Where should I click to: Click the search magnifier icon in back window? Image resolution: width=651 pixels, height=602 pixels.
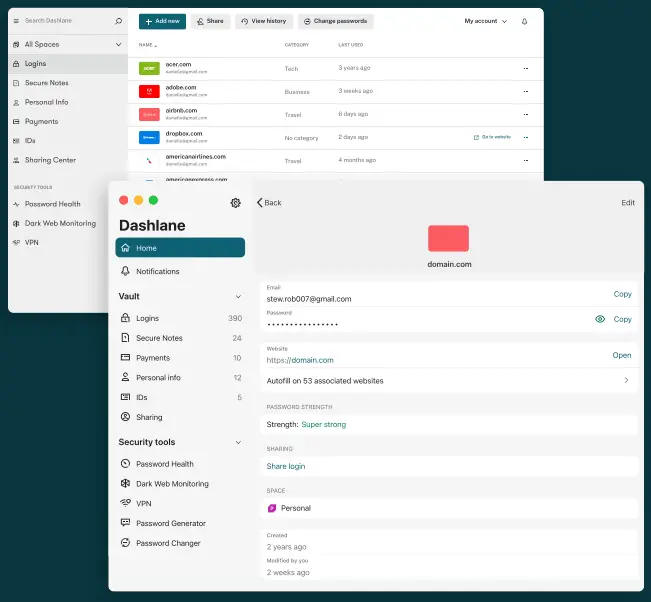click(118, 21)
